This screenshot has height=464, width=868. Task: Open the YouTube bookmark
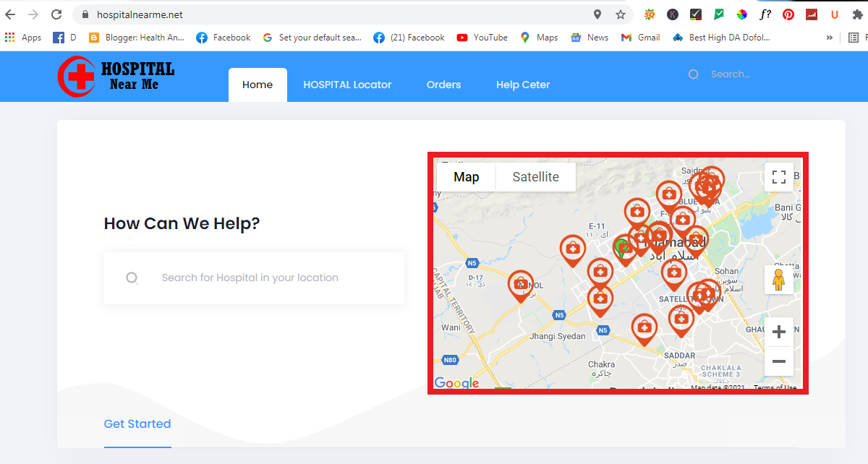point(482,37)
